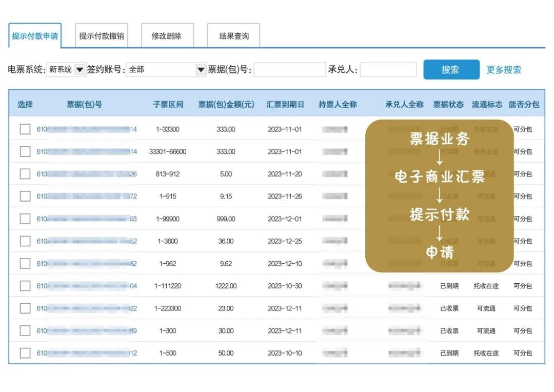Click the 子票区间 column header
The image size is (554, 392).
[x=168, y=104]
